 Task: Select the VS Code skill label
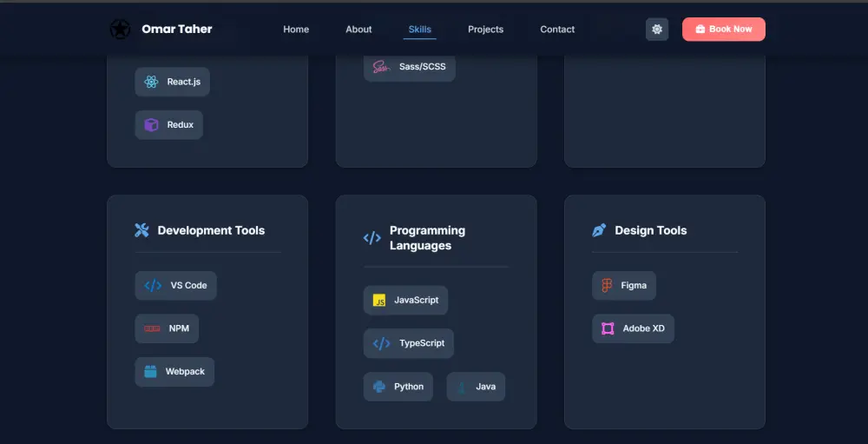click(x=188, y=286)
